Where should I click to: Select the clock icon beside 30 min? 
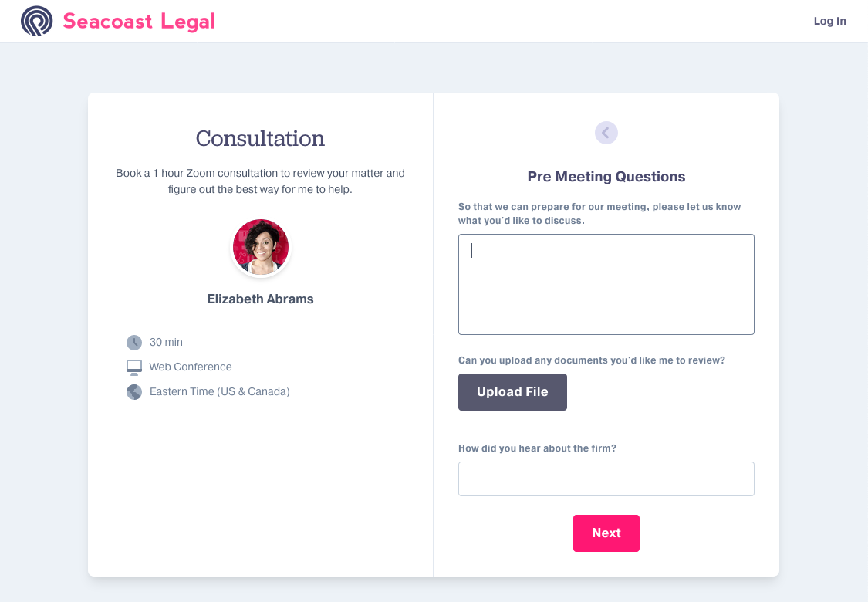click(x=133, y=342)
